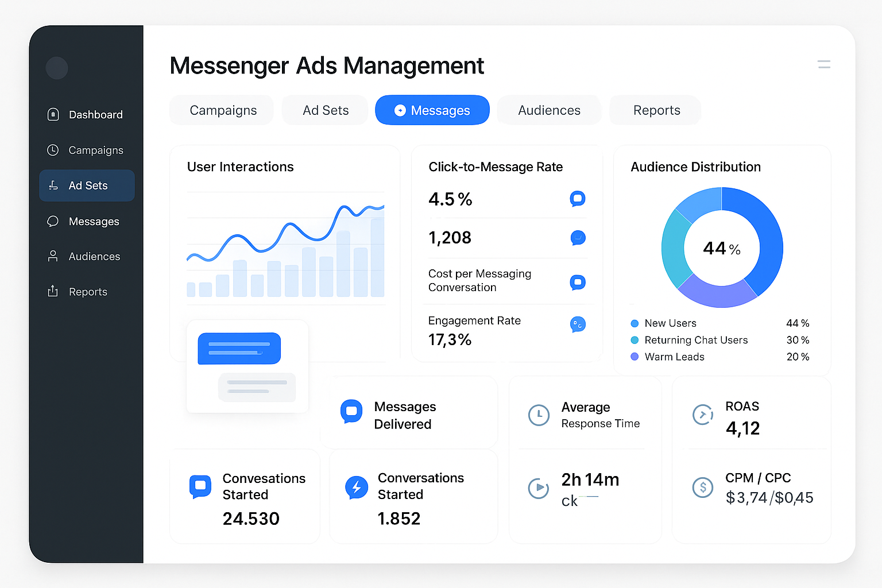Open the Audiences tab

click(x=549, y=110)
